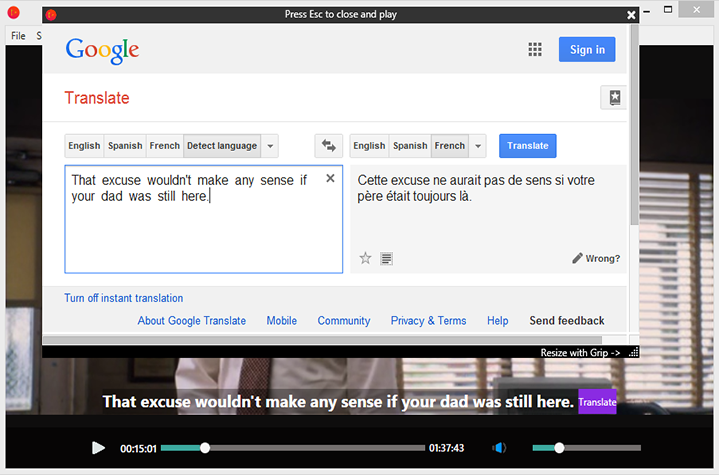Click the swap languages arrows icon

coord(328,146)
